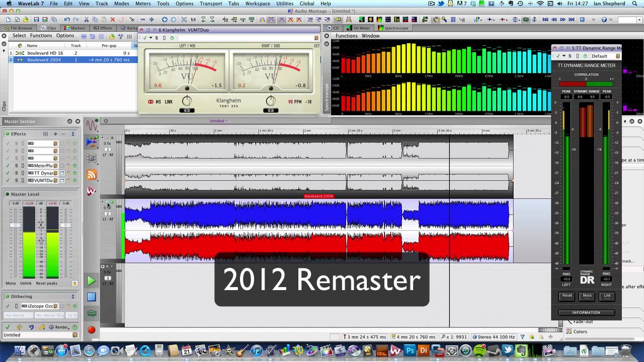Click the left trim knob on Klanghelm meter

coord(187,101)
